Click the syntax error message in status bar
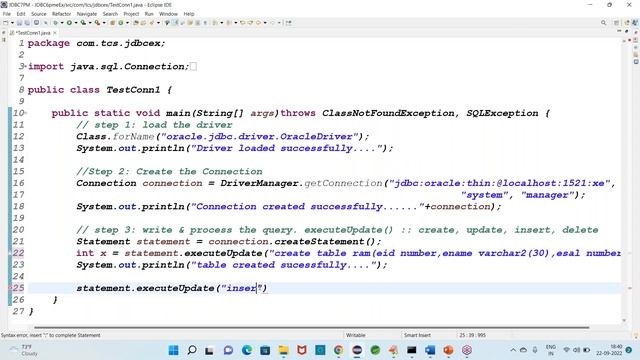This screenshot has width=640, height=360. coord(51,335)
